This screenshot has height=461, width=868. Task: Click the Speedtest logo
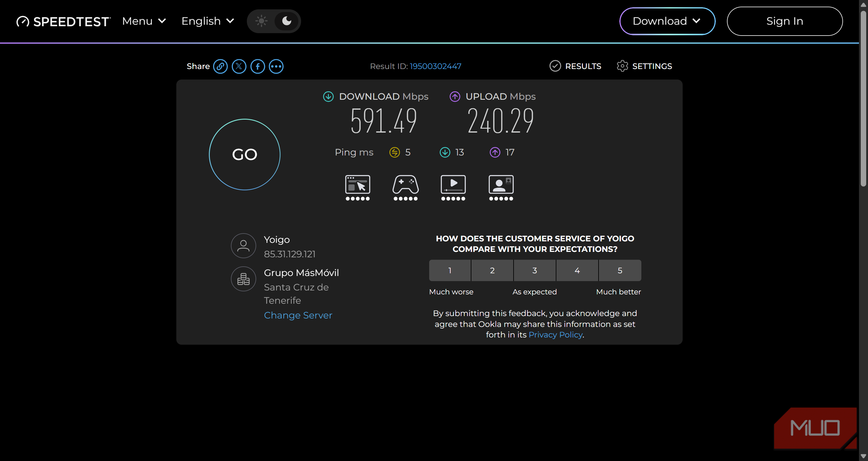click(63, 22)
